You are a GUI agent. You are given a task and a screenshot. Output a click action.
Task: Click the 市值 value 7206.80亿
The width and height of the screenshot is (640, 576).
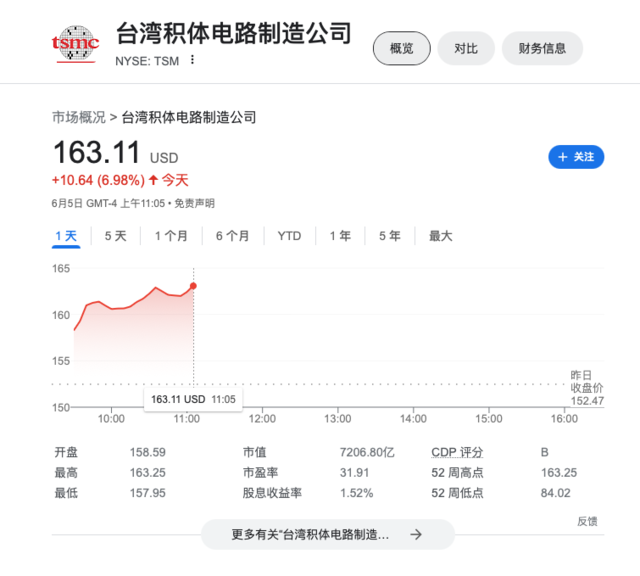(367, 452)
